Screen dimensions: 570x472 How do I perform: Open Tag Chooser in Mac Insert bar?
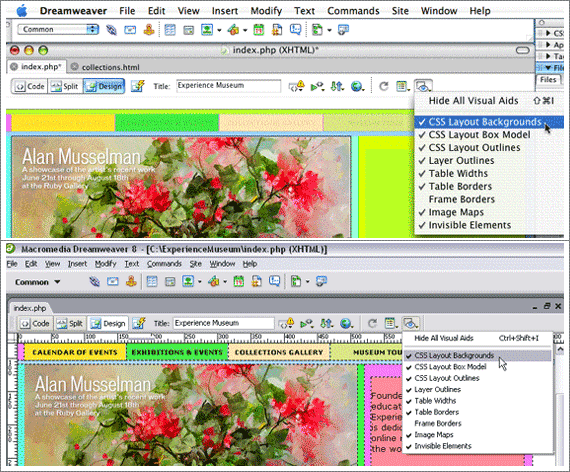(x=343, y=29)
